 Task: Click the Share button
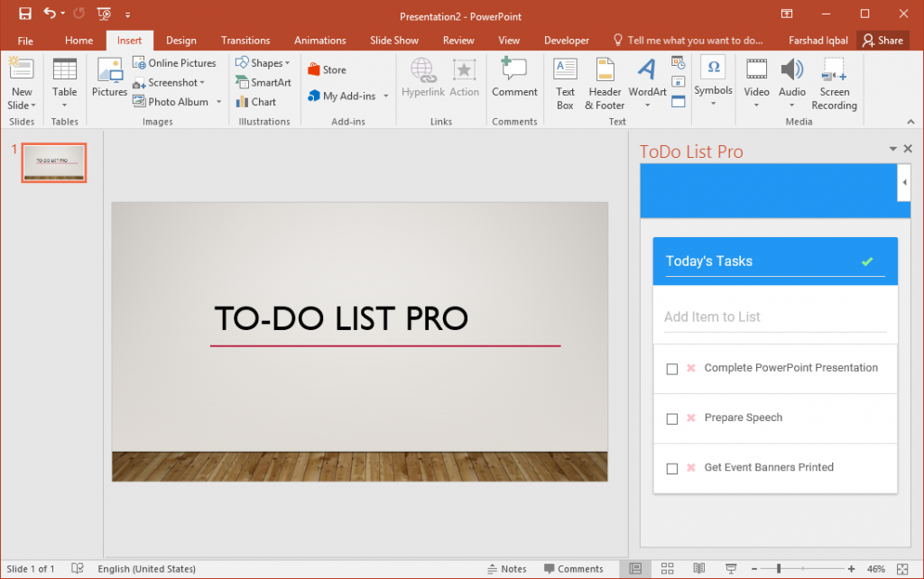click(882, 40)
